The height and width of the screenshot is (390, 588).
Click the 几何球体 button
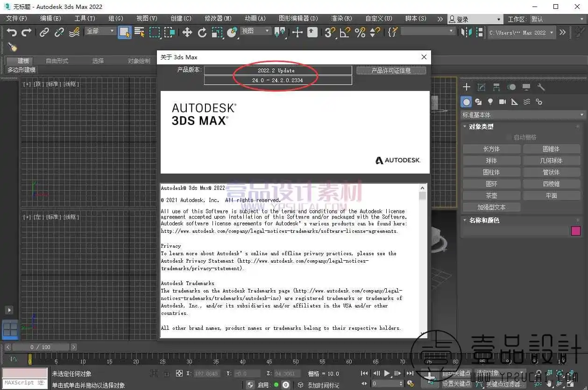tap(552, 160)
